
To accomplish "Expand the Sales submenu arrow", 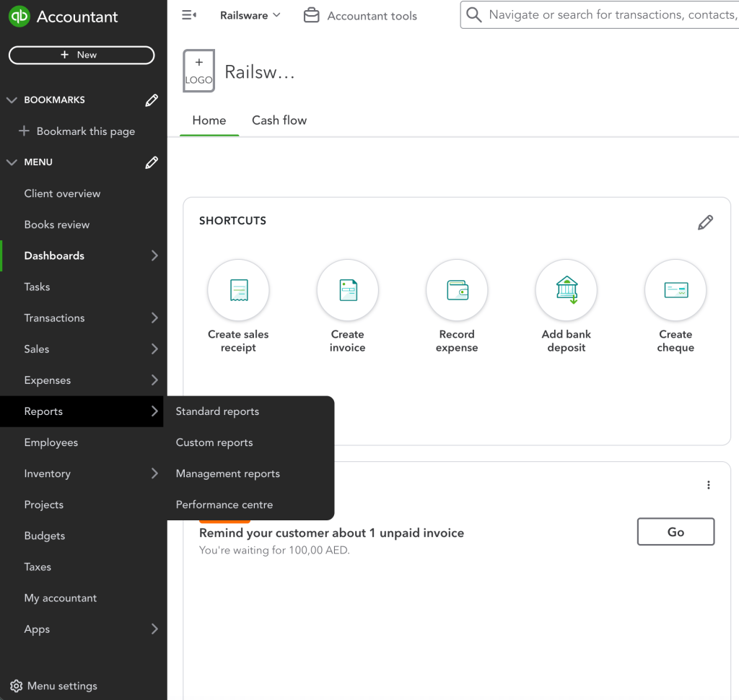I will click(x=154, y=349).
